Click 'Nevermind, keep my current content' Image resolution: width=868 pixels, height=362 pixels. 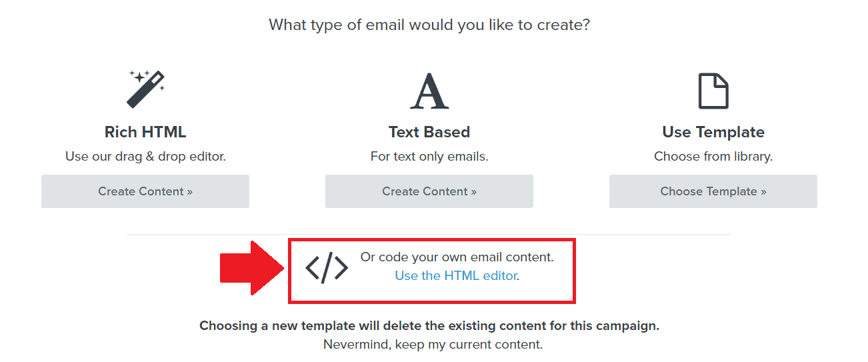[x=433, y=345]
